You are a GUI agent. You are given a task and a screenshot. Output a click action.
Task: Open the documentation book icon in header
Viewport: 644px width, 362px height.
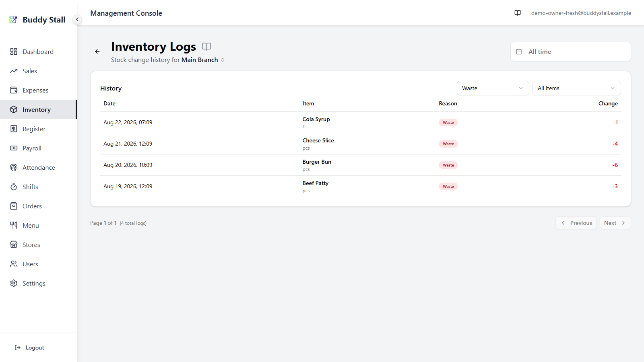click(x=518, y=13)
